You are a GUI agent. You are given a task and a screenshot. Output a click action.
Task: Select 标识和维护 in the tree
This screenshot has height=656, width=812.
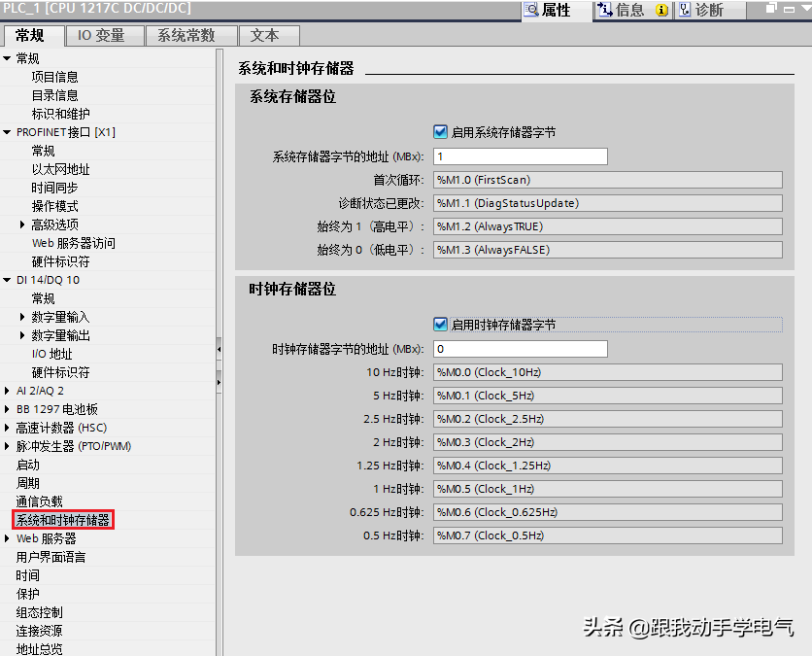point(60,114)
